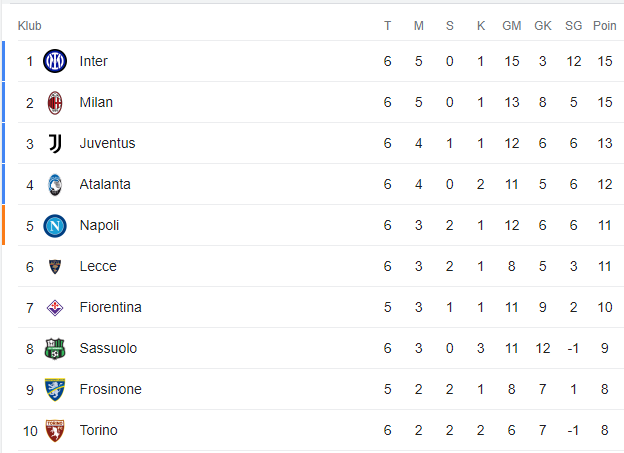The height and width of the screenshot is (453, 624).
Task: Click the Lecce shield icon
Action: [x=55, y=267]
